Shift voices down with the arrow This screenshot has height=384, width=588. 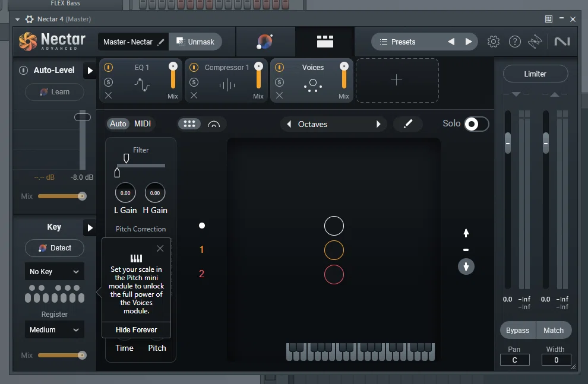[x=466, y=266]
